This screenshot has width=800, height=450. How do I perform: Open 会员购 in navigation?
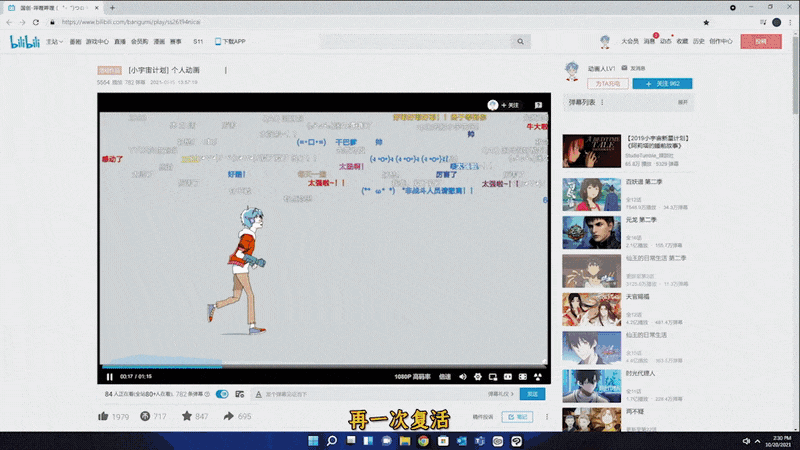point(139,42)
